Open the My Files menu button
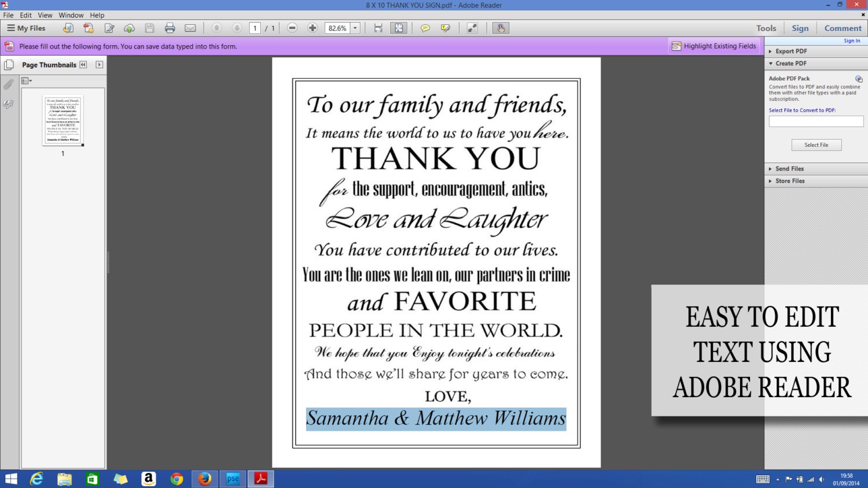Image resolution: width=868 pixels, height=488 pixels. pos(26,28)
